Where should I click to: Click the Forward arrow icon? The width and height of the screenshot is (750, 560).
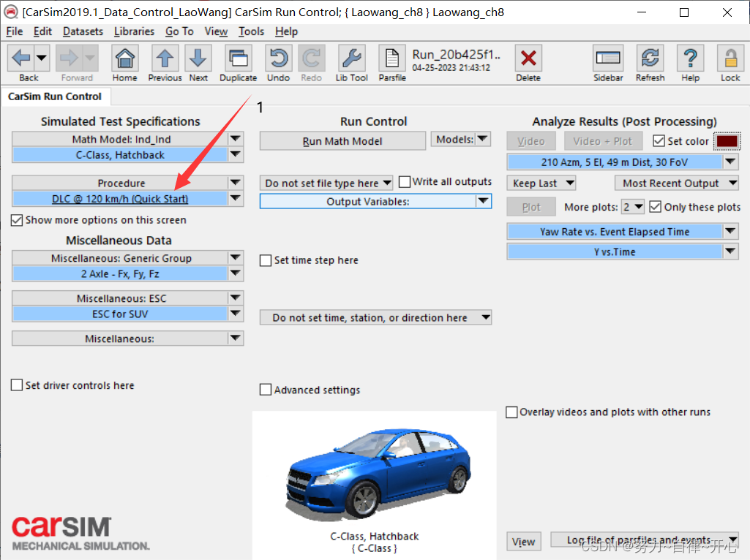tap(69, 58)
